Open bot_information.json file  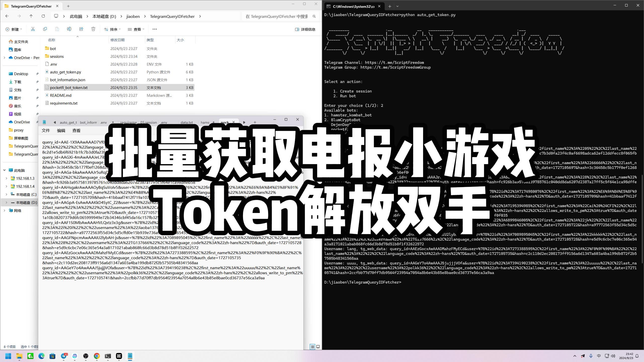(x=68, y=79)
